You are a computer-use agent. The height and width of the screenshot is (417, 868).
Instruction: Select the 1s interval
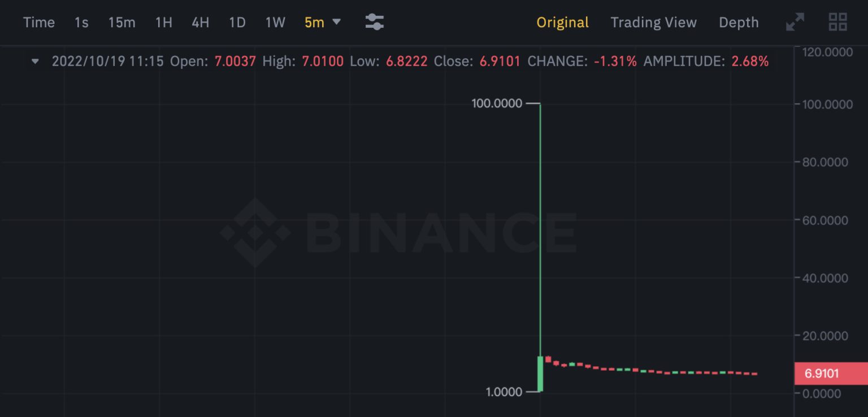click(81, 23)
